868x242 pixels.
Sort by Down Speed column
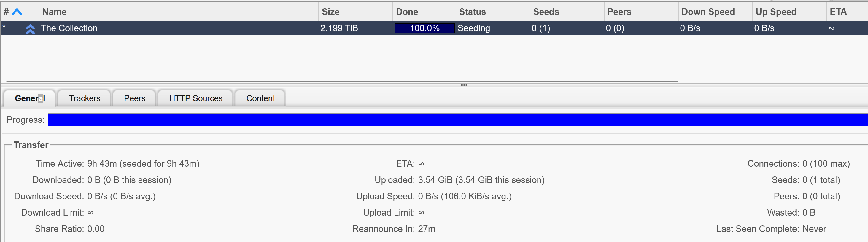715,12
